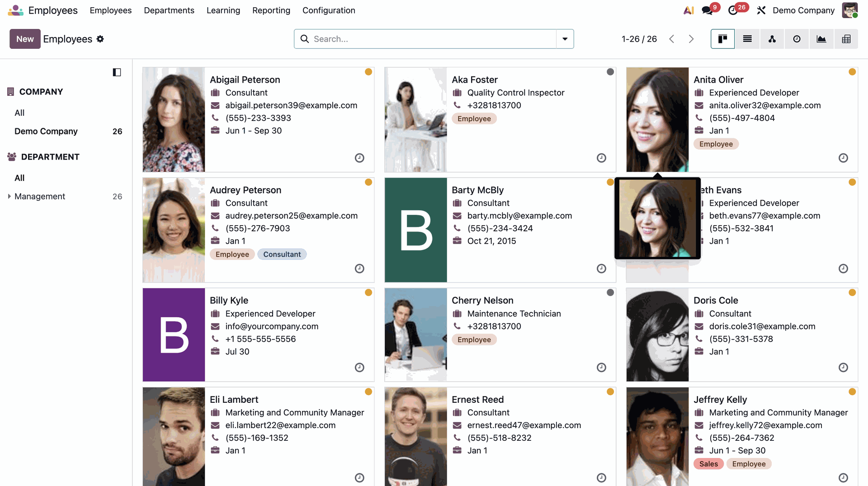
Task: Click email eli.lambert22@example.com
Action: (x=280, y=425)
